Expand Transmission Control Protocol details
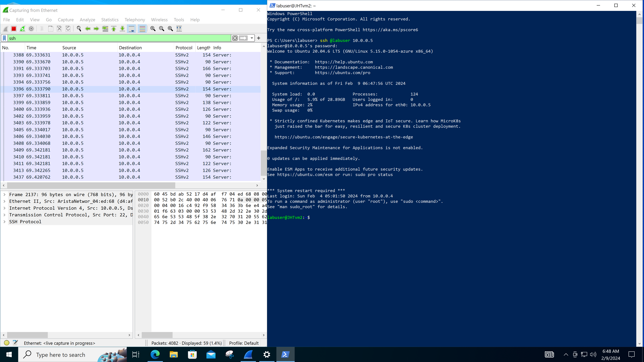This screenshot has width=644, height=362. (4, 215)
